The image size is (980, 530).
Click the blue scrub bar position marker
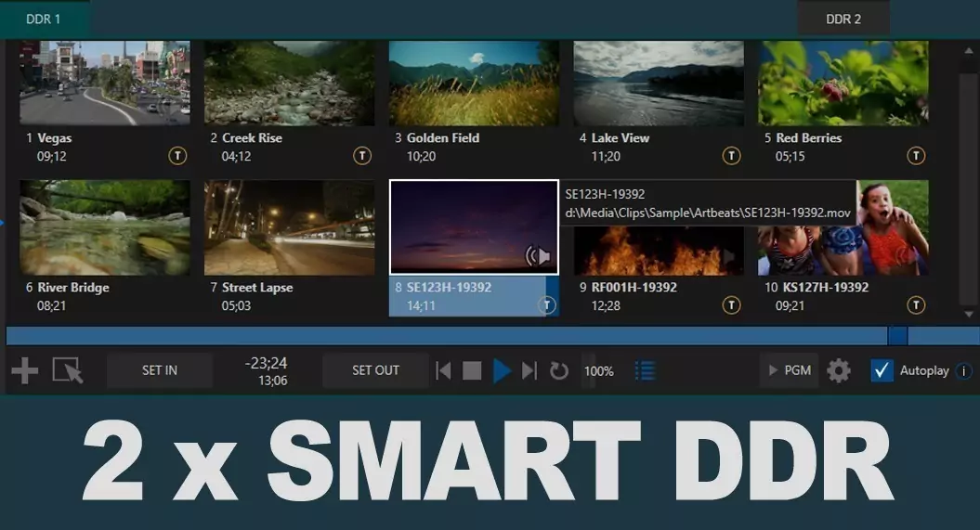pyautogui.click(x=898, y=336)
